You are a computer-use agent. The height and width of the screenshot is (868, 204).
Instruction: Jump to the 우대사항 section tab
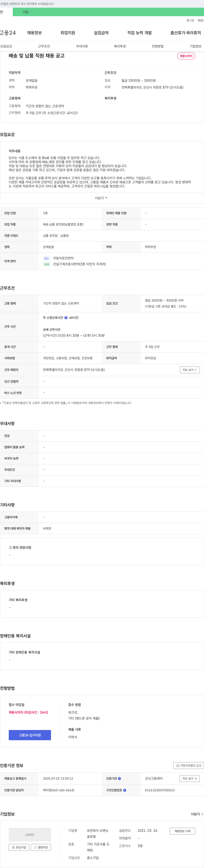[x=82, y=46]
